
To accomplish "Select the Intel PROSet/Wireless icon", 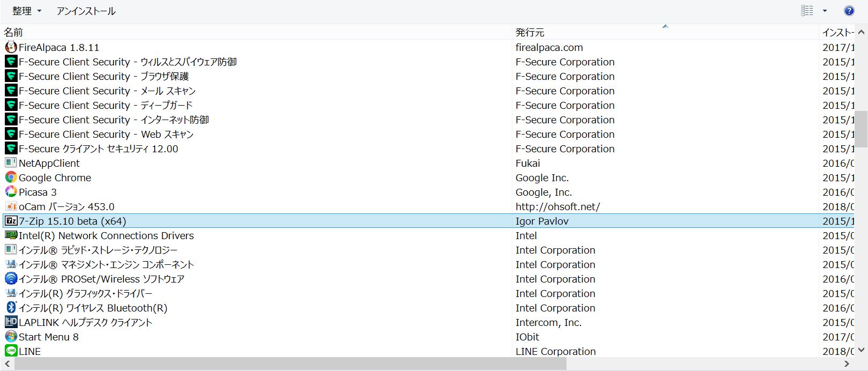I will click(x=11, y=279).
